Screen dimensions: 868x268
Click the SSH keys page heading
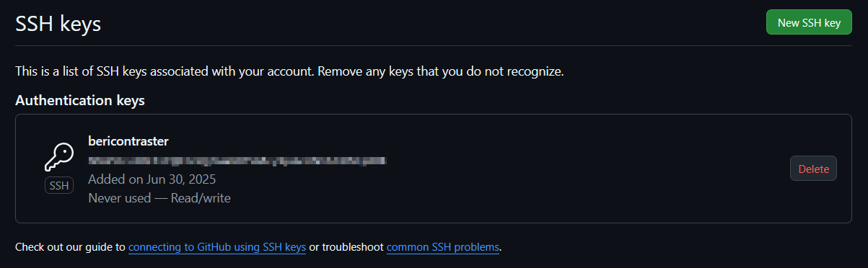pyautogui.click(x=58, y=23)
